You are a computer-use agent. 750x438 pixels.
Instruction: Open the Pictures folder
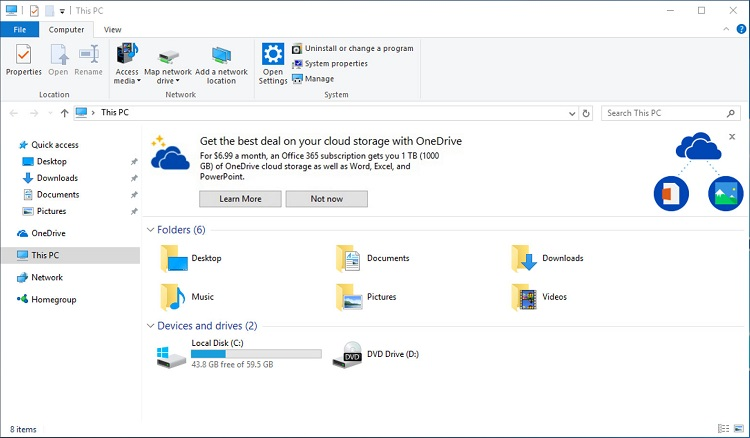coord(366,297)
